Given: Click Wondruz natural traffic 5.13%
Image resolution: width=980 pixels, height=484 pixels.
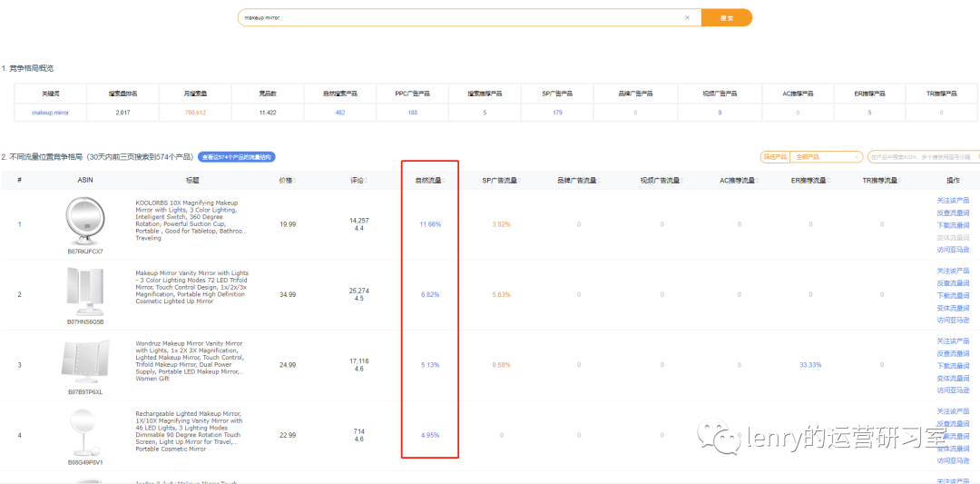Looking at the screenshot, I should [430, 364].
